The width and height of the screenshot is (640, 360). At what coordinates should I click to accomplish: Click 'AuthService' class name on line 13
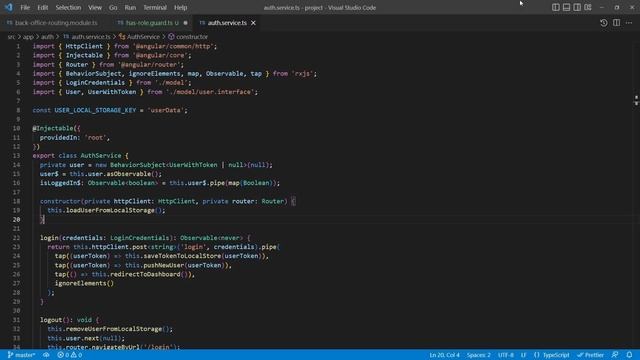[x=100, y=156]
